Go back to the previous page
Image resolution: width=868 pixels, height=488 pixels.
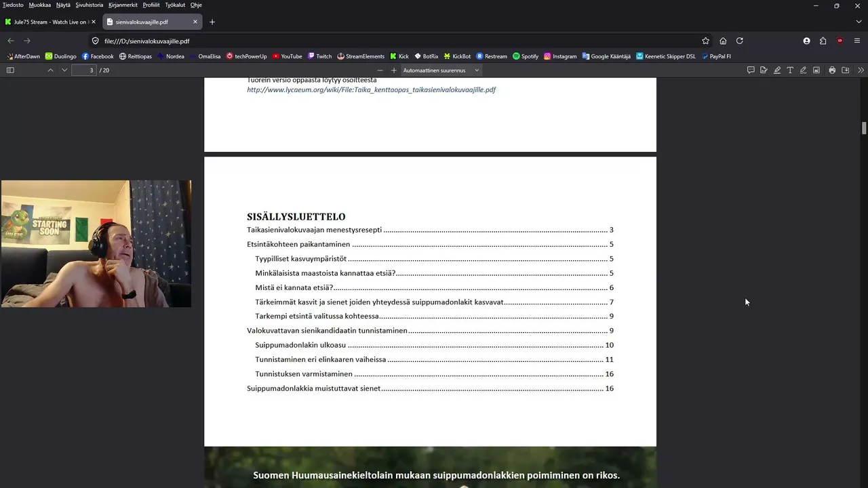(x=11, y=41)
